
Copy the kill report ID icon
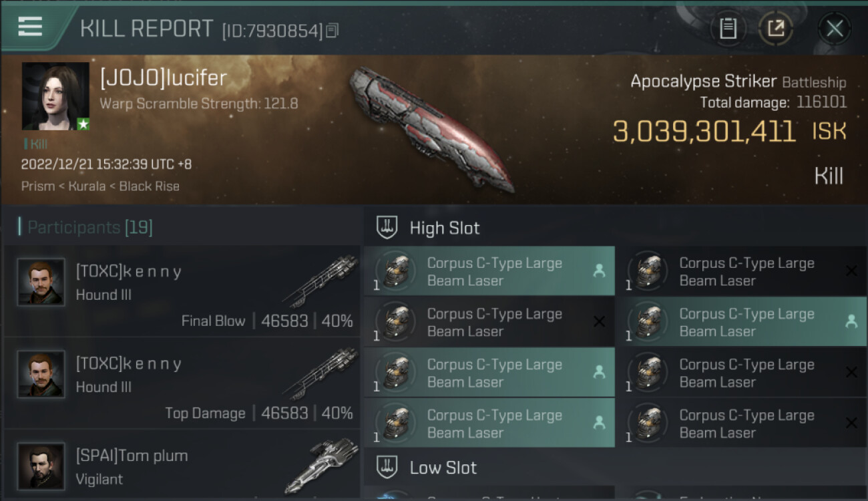click(333, 30)
